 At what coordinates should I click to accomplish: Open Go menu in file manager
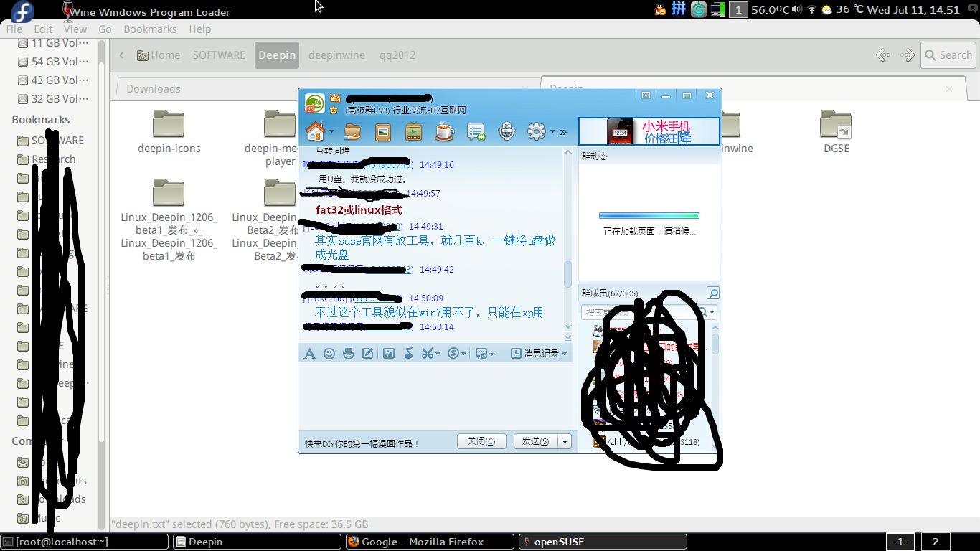pyautogui.click(x=105, y=29)
